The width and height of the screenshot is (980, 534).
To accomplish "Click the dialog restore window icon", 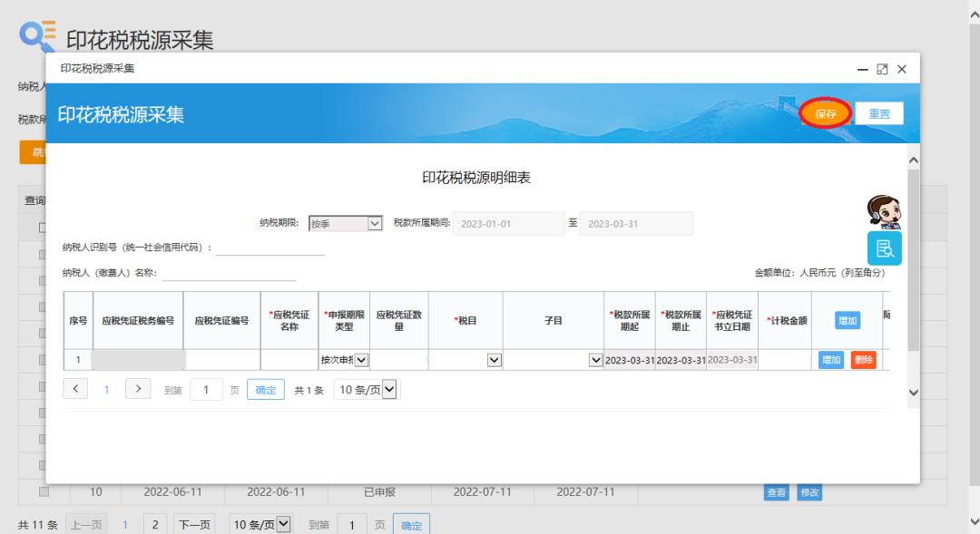I will point(881,69).
